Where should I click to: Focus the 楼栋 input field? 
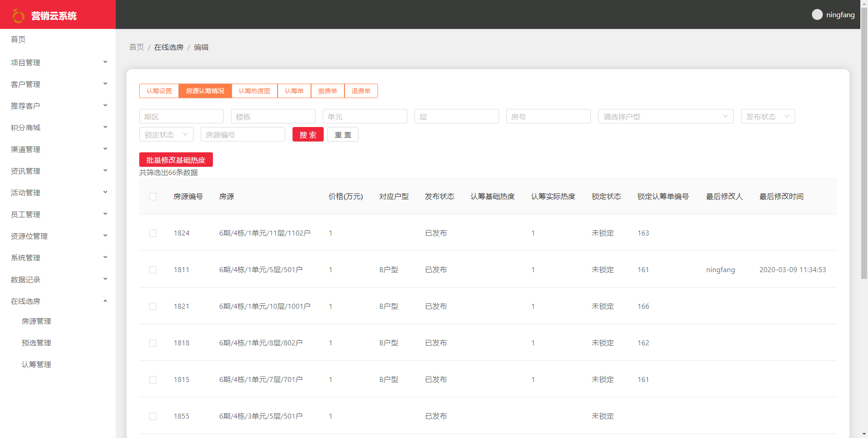coord(273,117)
